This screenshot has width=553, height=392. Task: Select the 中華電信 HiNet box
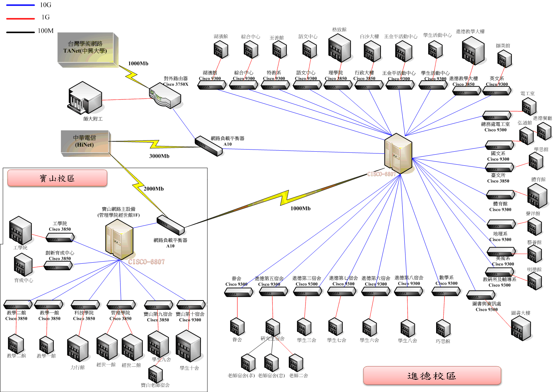pyautogui.click(x=86, y=143)
